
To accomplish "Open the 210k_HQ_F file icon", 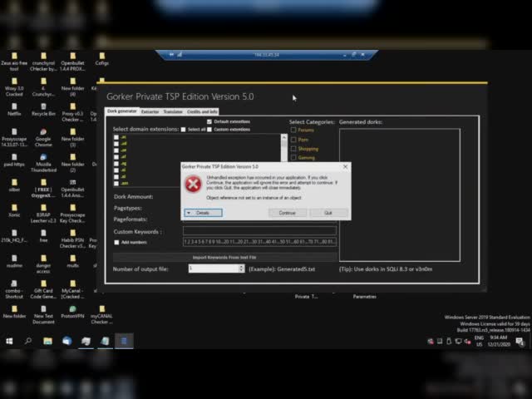I will click(x=14, y=236).
